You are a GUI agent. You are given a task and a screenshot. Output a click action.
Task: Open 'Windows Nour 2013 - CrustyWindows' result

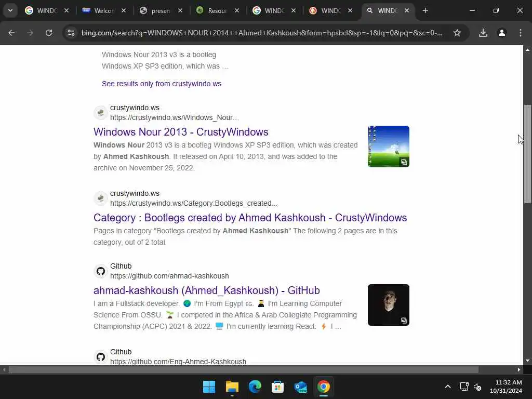181,132
